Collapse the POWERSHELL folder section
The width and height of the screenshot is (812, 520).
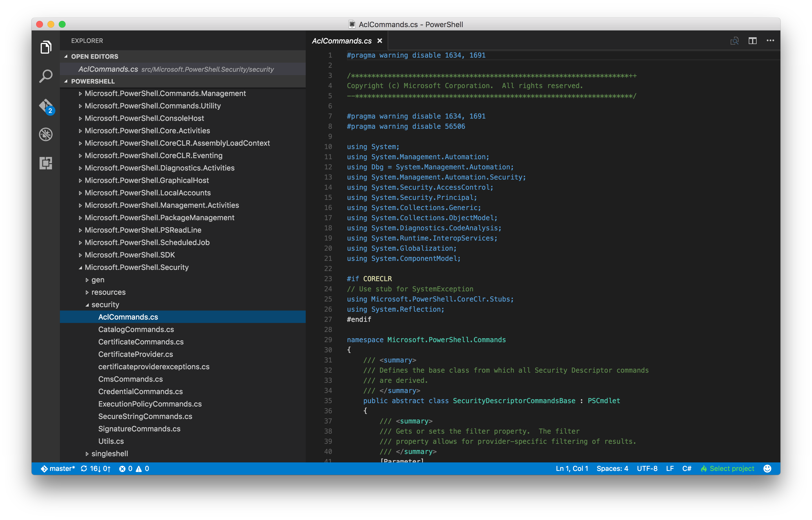click(183, 81)
